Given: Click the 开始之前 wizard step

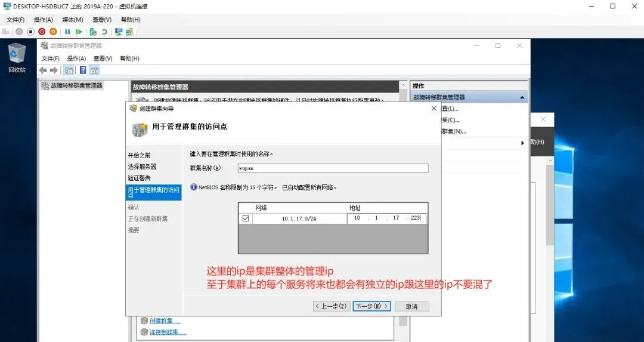Looking at the screenshot, I should 139,155.
